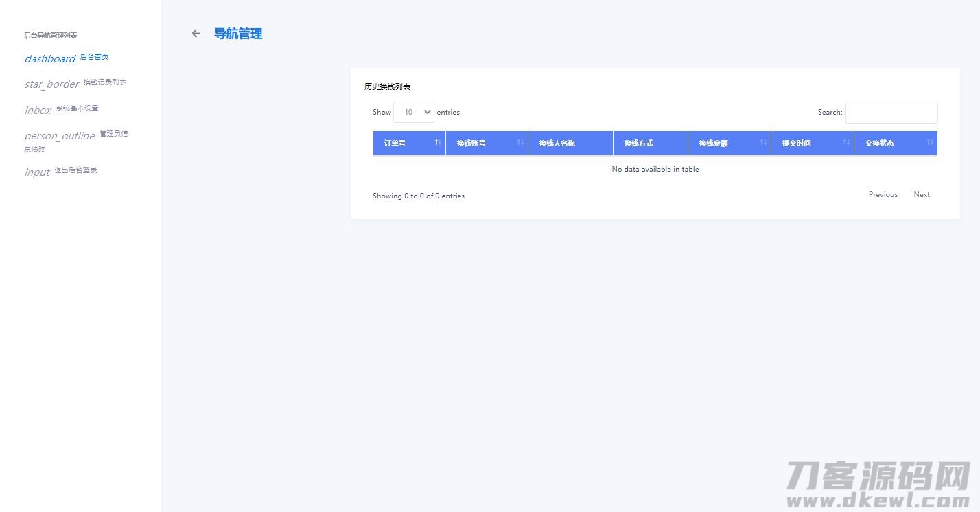The image size is (980, 512).
Task: Click sort arrows in 提交时间 column header
Action: click(x=846, y=143)
